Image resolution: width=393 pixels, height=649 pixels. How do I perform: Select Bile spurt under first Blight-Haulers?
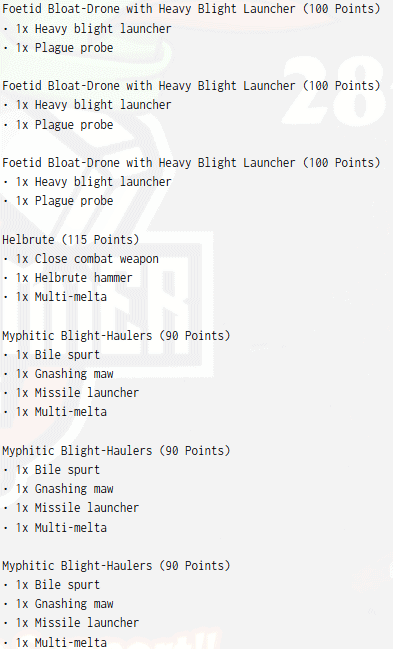pos(51,355)
